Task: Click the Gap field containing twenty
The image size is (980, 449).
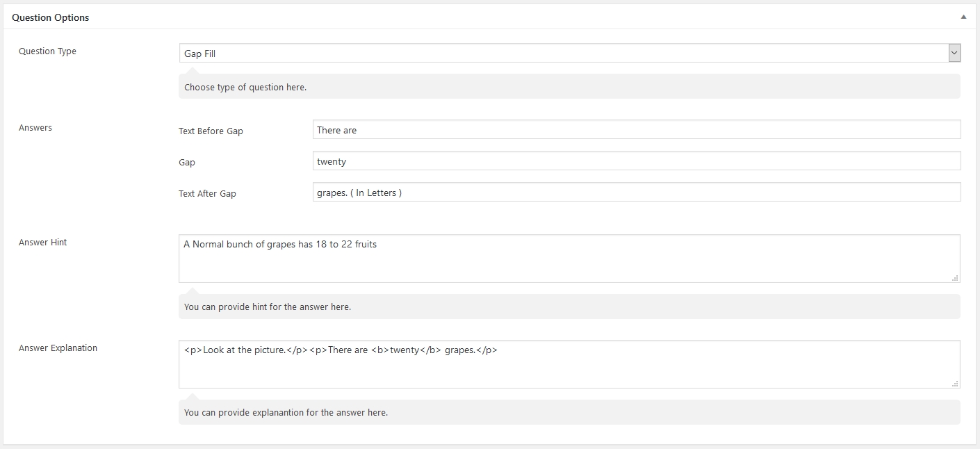Action: [x=636, y=161]
